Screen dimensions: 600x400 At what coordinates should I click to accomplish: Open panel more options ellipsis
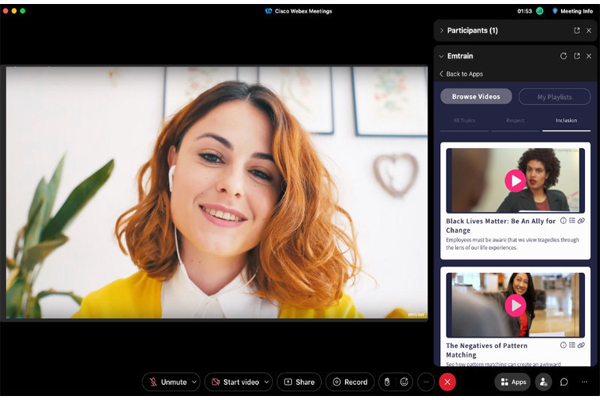pyautogui.click(x=584, y=382)
